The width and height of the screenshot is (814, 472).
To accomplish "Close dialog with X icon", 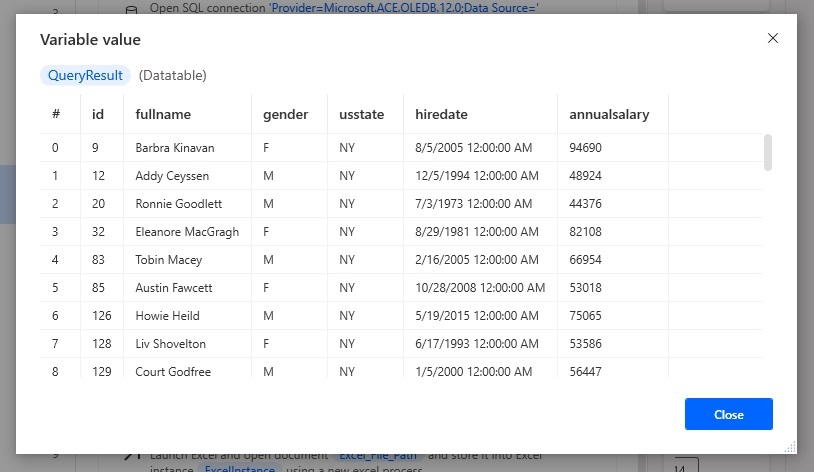I will tap(772, 38).
